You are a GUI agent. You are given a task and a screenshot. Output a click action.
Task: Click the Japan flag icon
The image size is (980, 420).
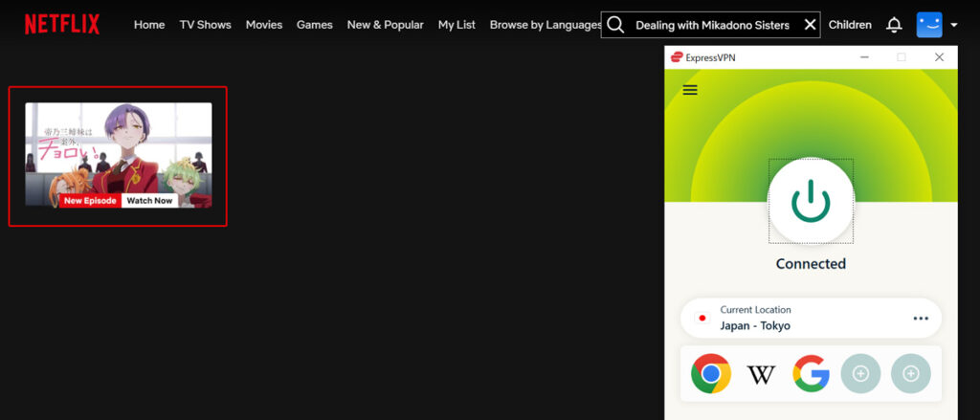[702, 319]
